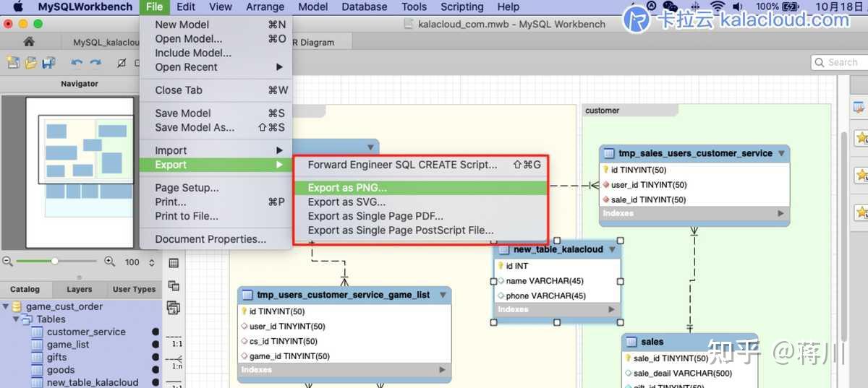This screenshot has height=388, width=868.
Task: Select the routine group tool
Action: pos(174,308)
